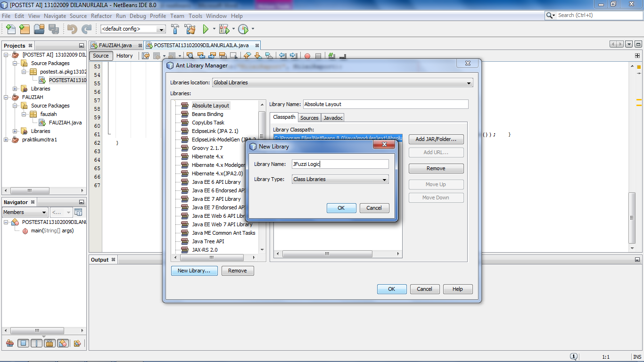Click the Profile Project clock icon

pos(243,29)
